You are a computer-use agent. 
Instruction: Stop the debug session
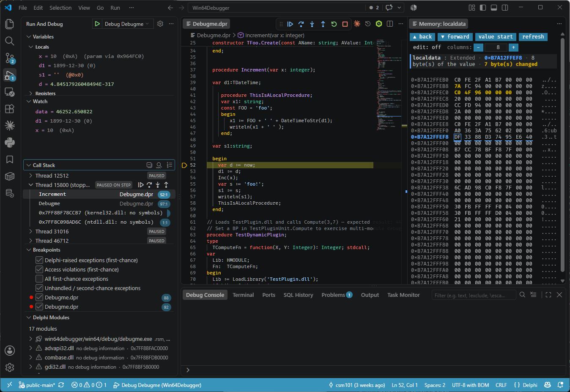[345, 24]
